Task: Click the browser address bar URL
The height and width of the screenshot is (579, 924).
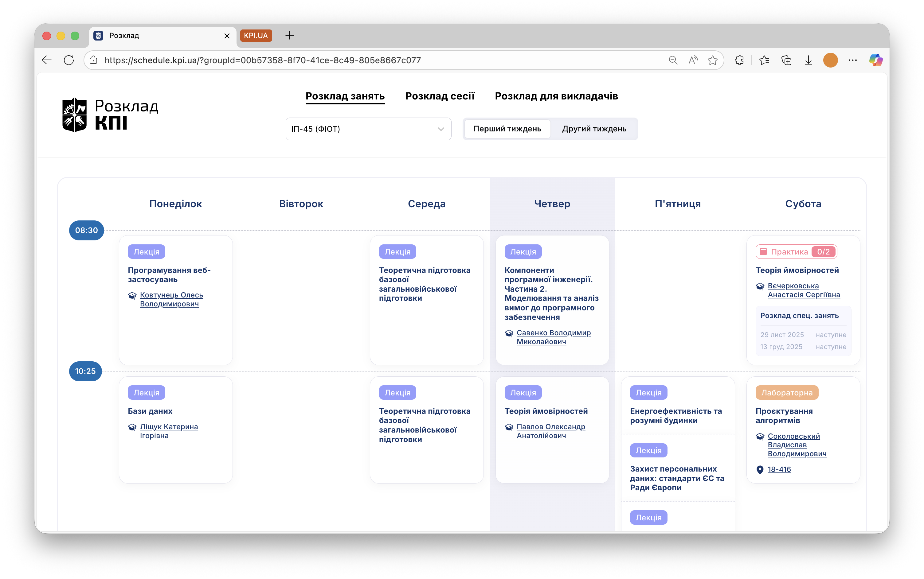Action: click(x=262, y=60)
